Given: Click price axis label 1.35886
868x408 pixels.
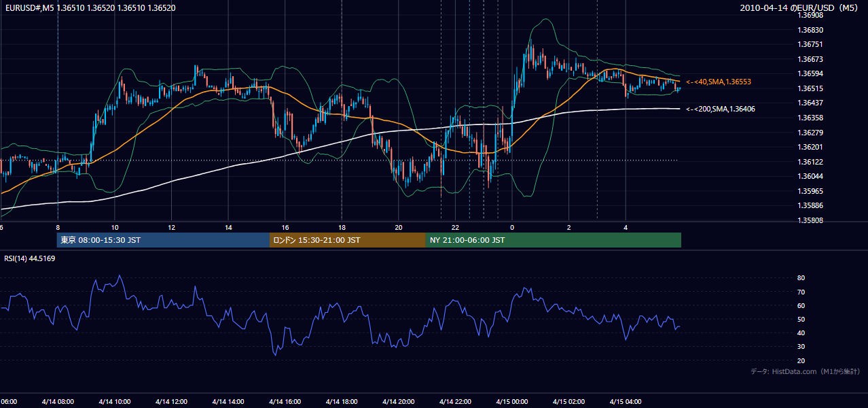Looking at the screenshot, I should 811,205.
